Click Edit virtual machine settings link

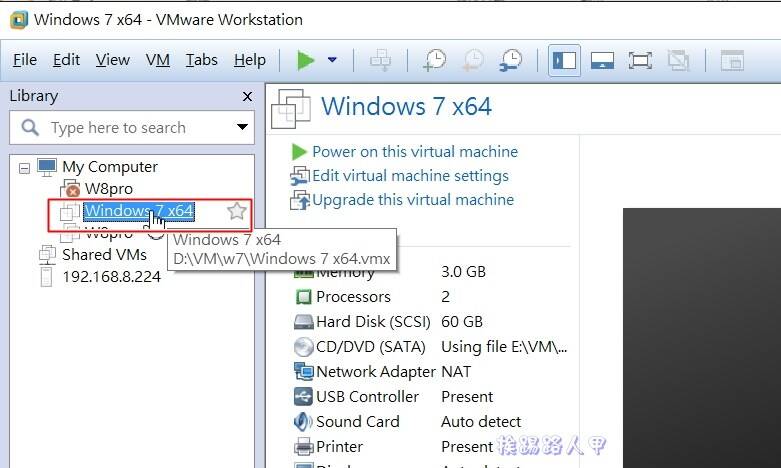point(410,176)
